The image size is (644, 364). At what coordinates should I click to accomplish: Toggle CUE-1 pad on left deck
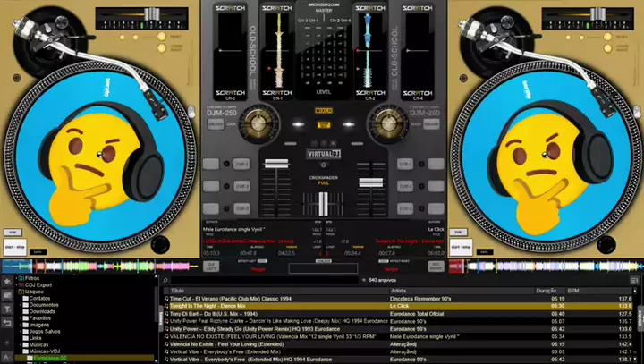pyautogui.click(x=240, y=164)
